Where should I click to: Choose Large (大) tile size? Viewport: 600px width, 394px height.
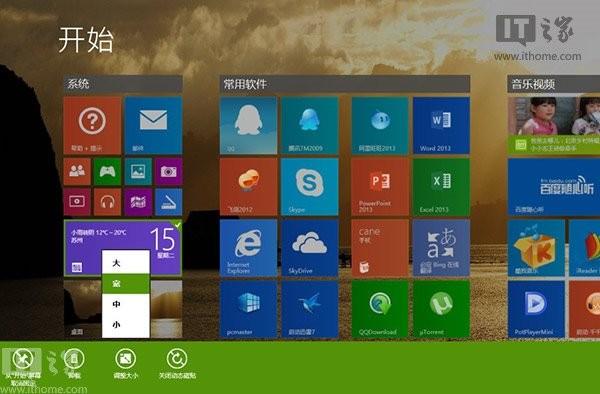126,263
